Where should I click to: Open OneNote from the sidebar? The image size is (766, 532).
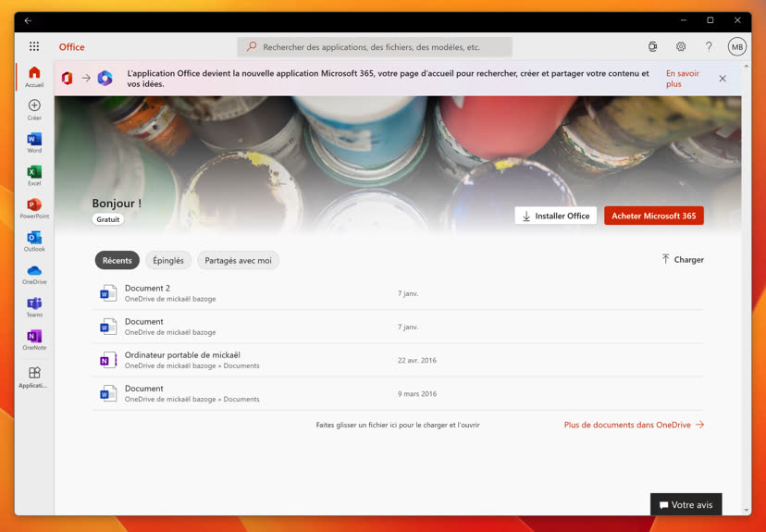pyautogui.click(x=34, y=340)
